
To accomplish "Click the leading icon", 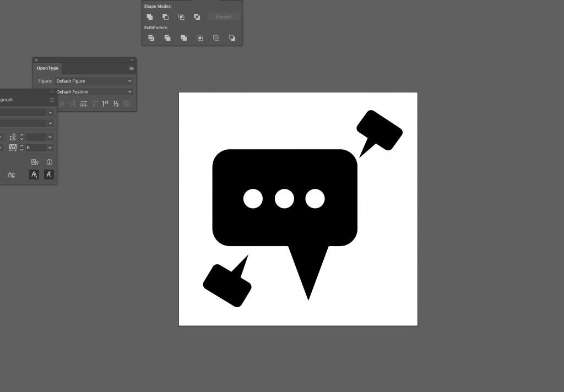I will pos(13,137).
